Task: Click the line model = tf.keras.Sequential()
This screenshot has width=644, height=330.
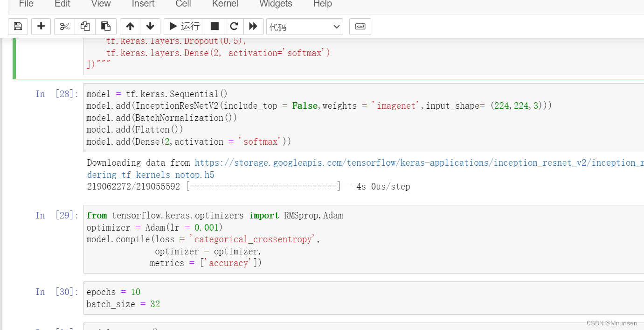Action: (157, 94)
